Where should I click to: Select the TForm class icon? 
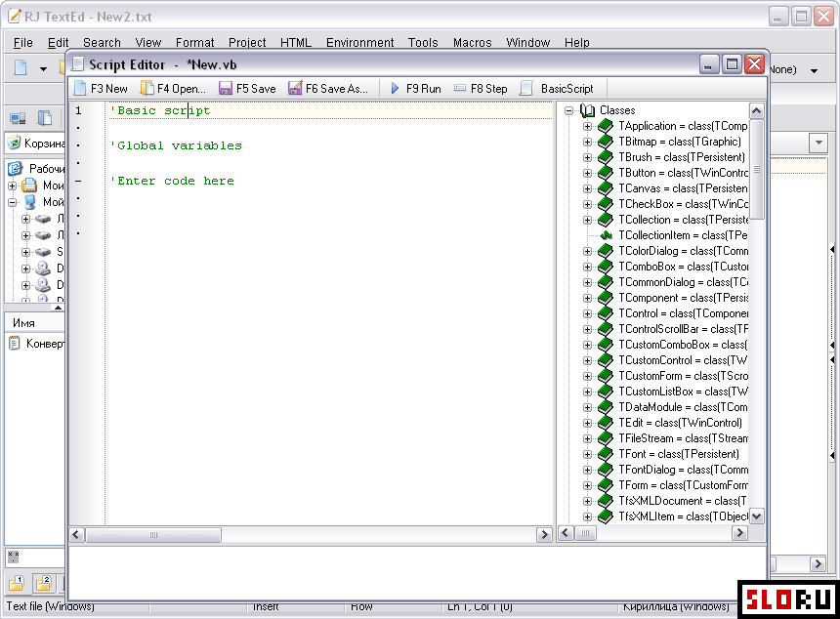click(606, 485)
